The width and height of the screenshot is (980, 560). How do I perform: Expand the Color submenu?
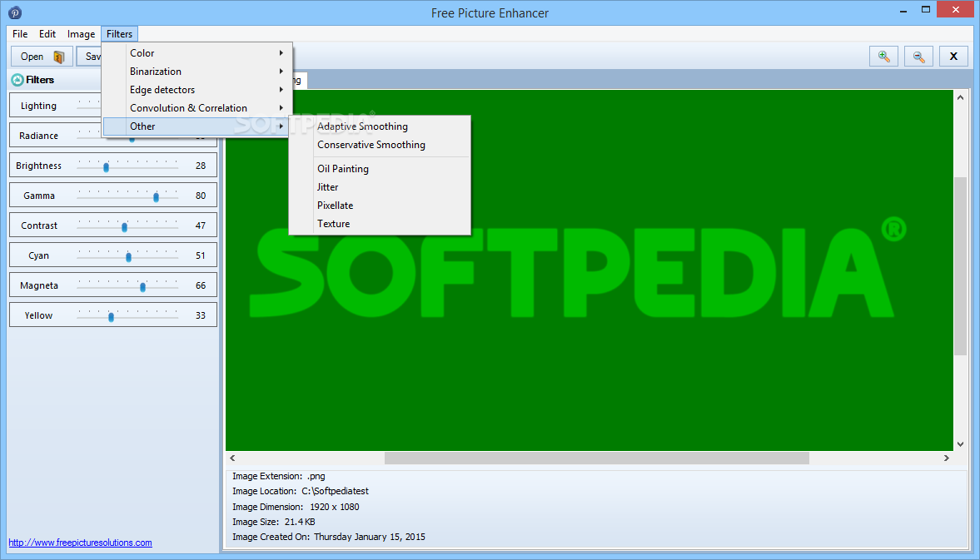(x=196, y=53)
